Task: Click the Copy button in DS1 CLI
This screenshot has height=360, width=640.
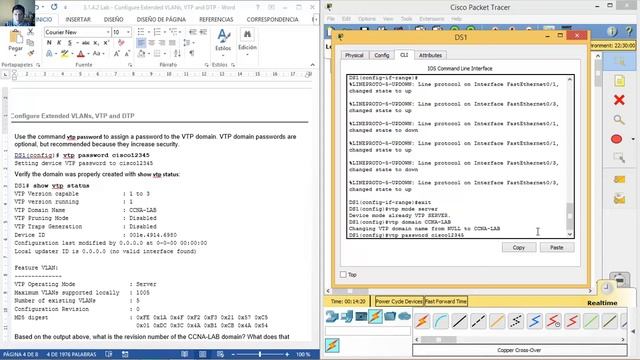Action: 519,247
